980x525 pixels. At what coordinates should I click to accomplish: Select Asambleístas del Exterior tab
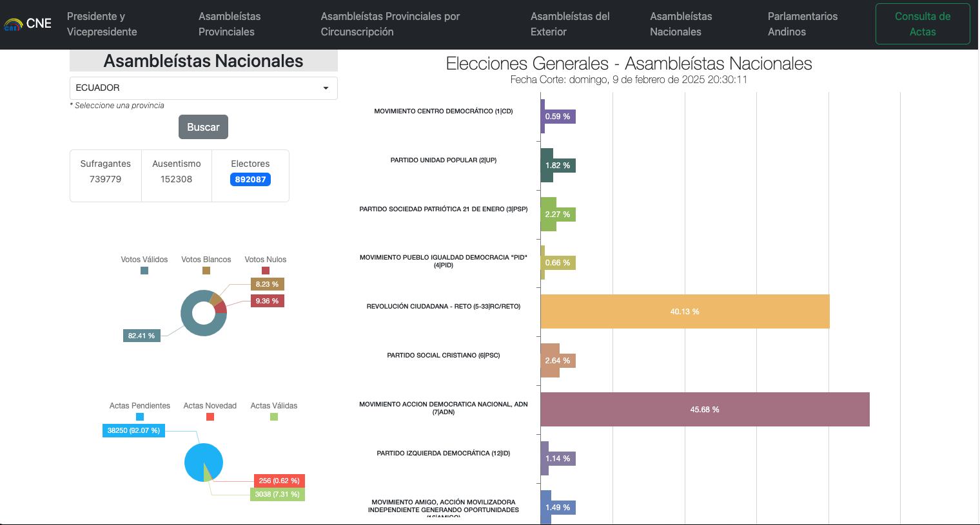pos(569,24)
